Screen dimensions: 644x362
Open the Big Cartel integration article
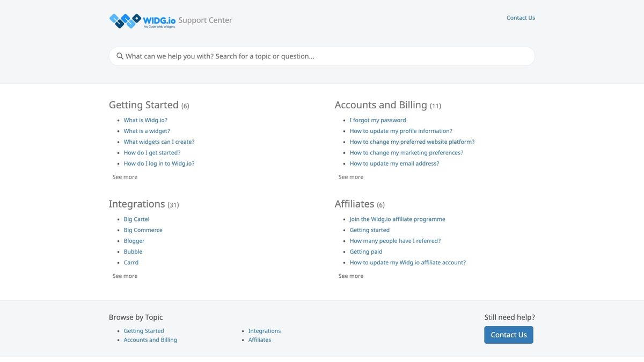coord(136,219)
